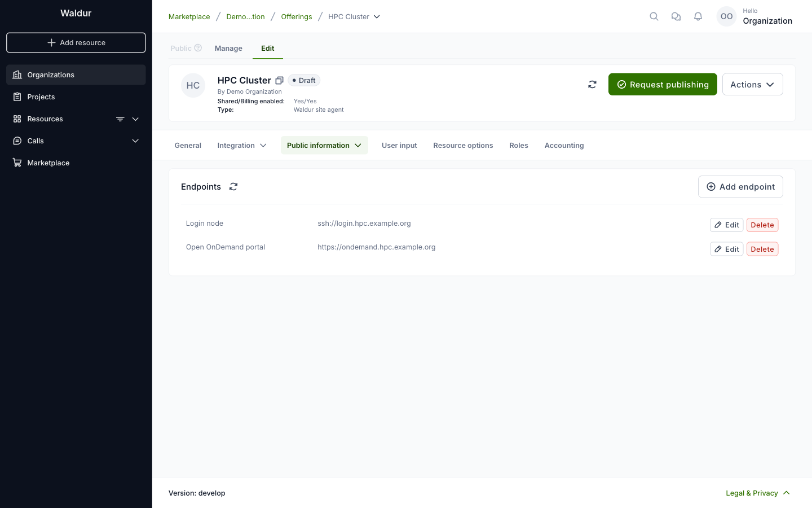812x508 pixels.
Task: Open Organizations in the sidebar
Action: [x=76, y=75]
